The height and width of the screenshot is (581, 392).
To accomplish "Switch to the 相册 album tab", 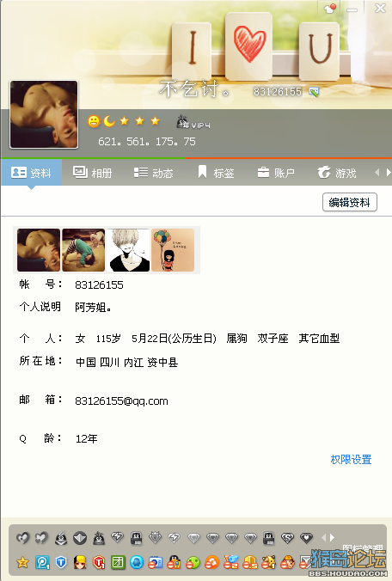I will click(x=92, y=173).
